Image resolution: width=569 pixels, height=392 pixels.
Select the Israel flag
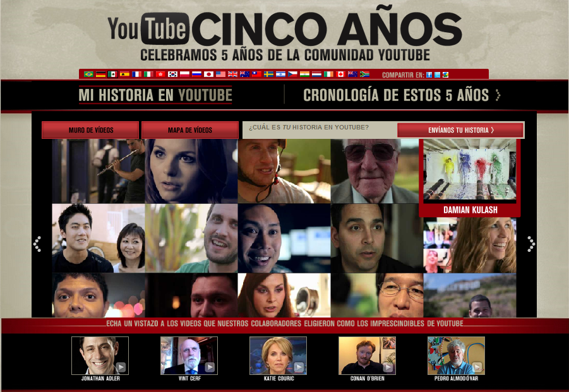[x=280, y=74]
